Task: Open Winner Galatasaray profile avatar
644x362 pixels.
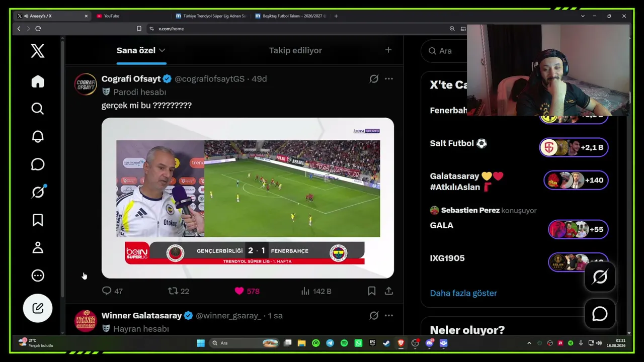Action: (x=86, y=321)
